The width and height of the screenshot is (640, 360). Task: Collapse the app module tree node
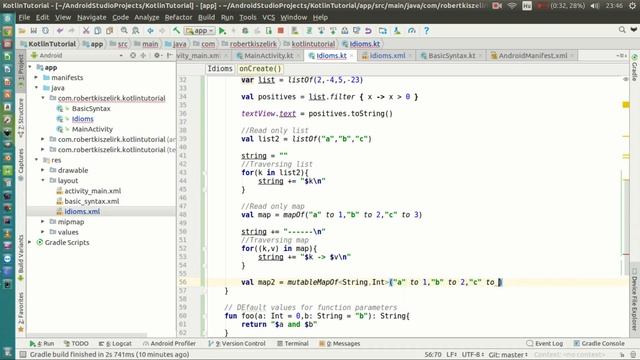tap(30, 67)
